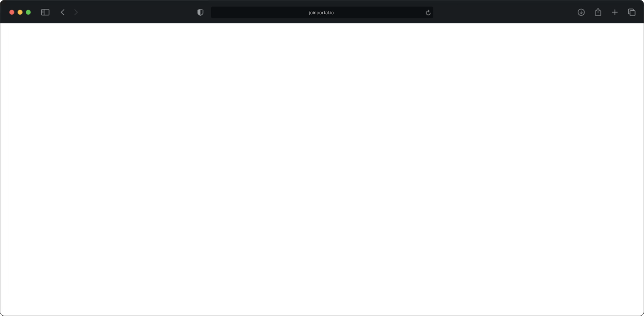The height and width of the screenshot is (316, 644).
Task: Go forward with the right chevron
Action: 76,12
